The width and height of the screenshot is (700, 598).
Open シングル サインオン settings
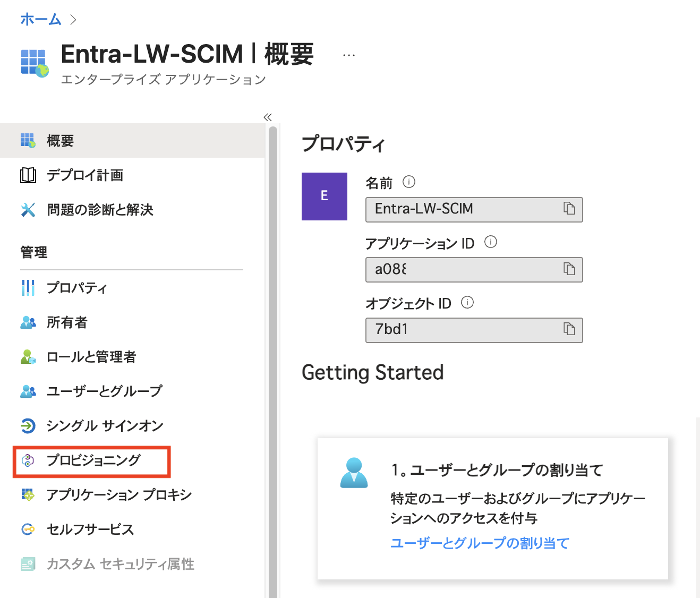coord(104,425)
